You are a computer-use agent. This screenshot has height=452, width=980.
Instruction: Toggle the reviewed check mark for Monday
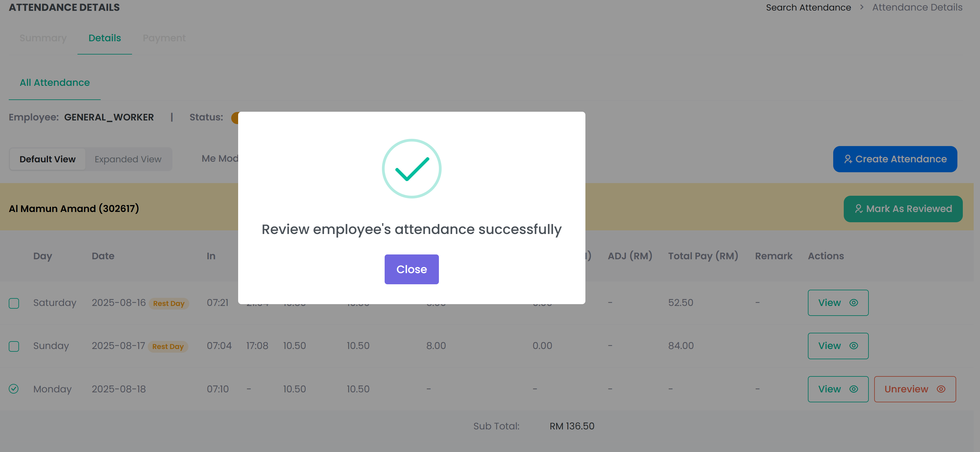(x=14, y=388)
